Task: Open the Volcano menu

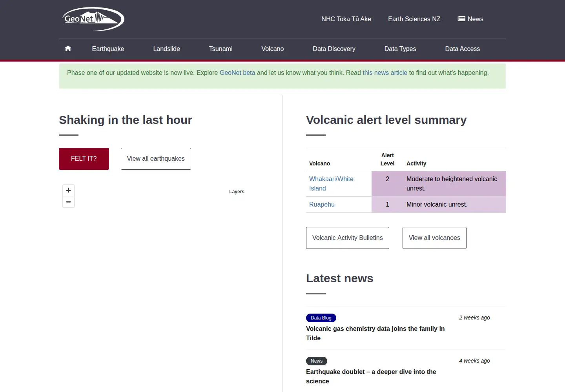Action: click(x=273, y=49)
